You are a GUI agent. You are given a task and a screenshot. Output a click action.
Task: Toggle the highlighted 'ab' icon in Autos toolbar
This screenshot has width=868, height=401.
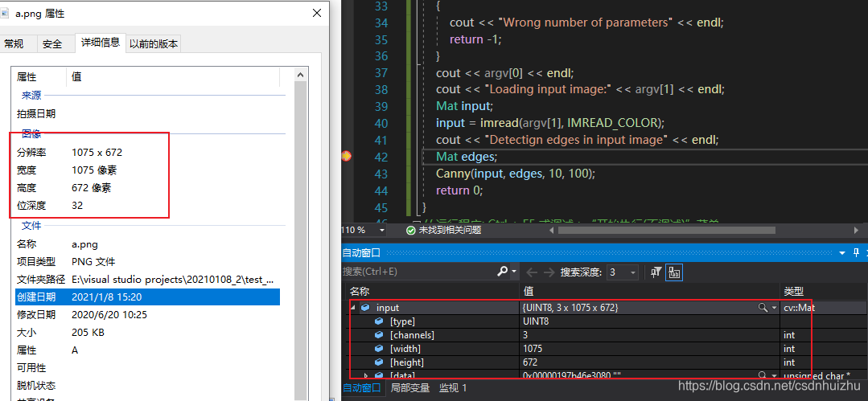pos(673,272)
